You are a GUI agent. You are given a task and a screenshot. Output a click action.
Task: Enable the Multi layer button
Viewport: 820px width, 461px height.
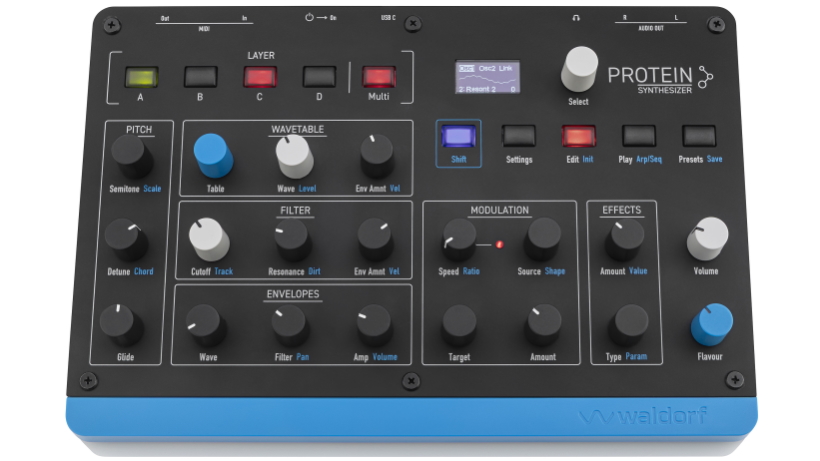point(379,77)
